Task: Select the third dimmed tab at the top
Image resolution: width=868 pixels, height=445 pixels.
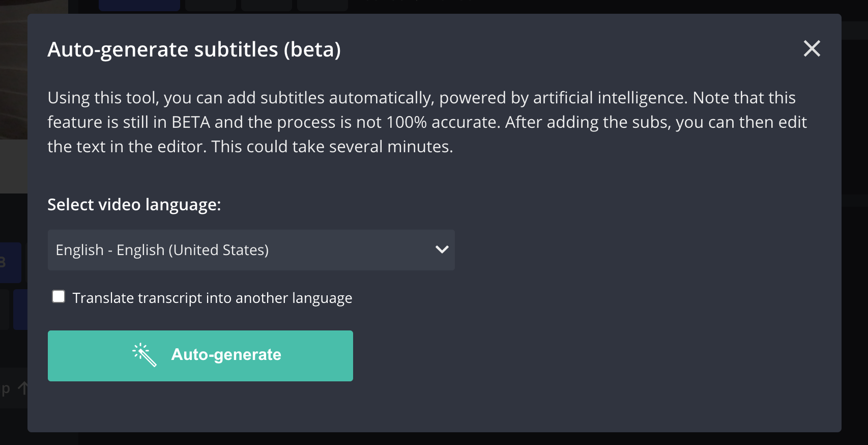Action: coord(266,6)
